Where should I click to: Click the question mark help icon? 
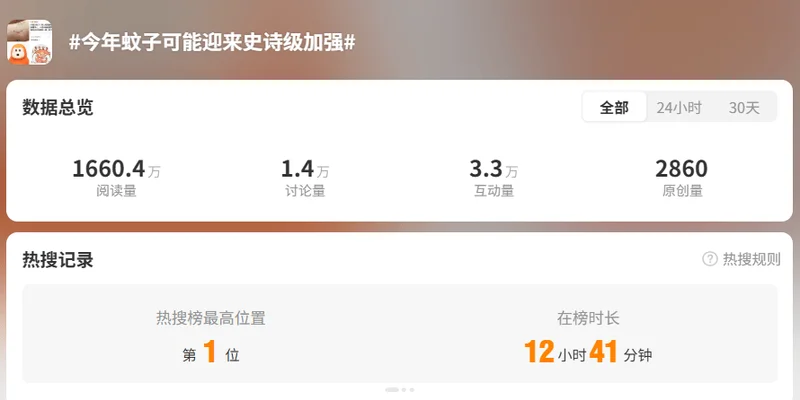click(x=710, y=259)
